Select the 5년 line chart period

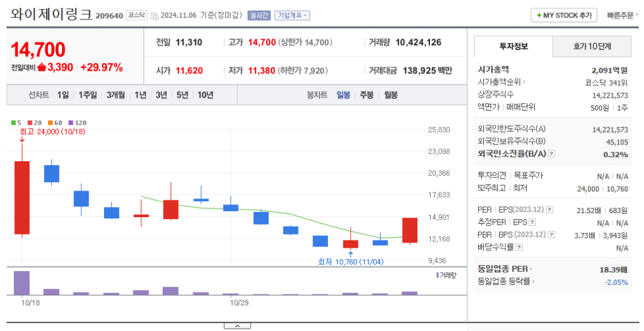183,95
